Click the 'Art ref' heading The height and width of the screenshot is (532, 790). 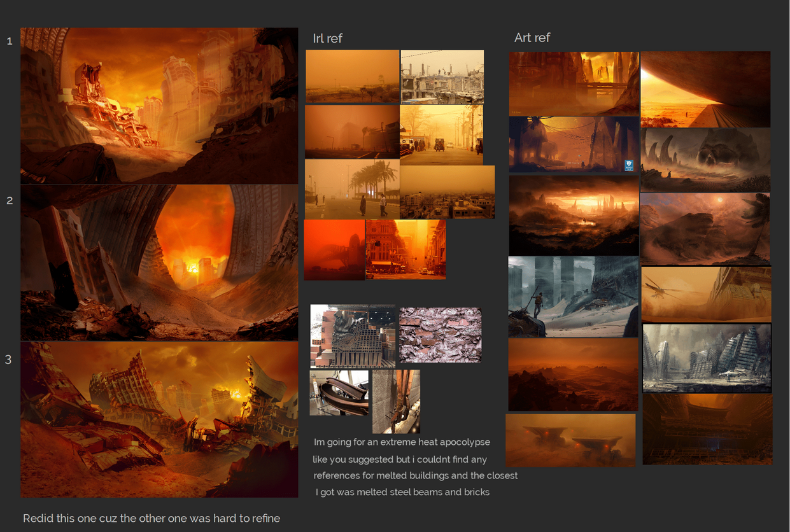(x=532, y=38)
